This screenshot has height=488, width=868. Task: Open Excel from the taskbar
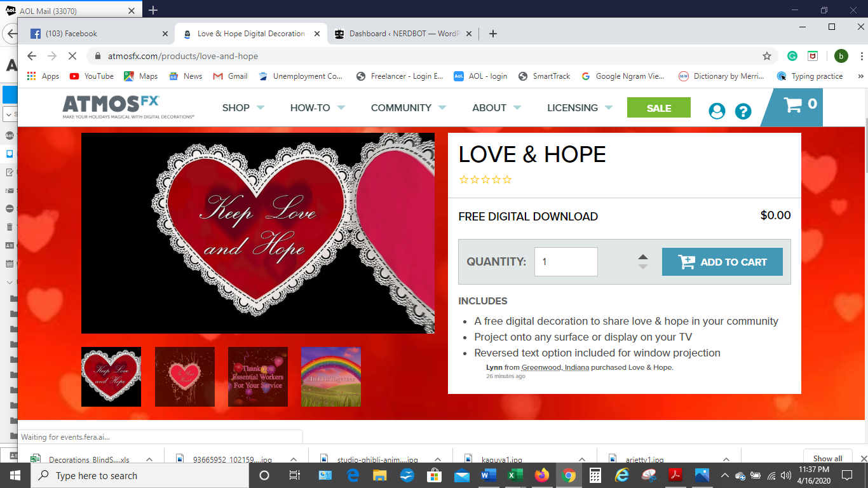(x=515, y=475)
